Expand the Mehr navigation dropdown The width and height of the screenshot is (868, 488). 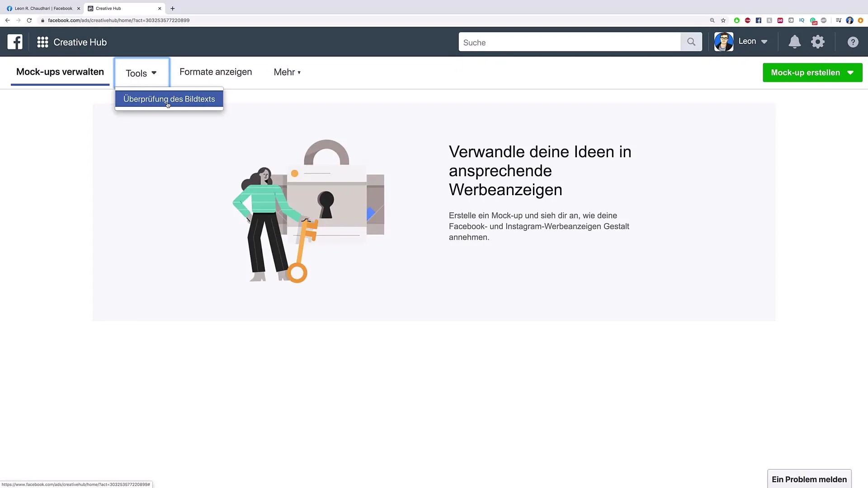click(x=288, y=72)
